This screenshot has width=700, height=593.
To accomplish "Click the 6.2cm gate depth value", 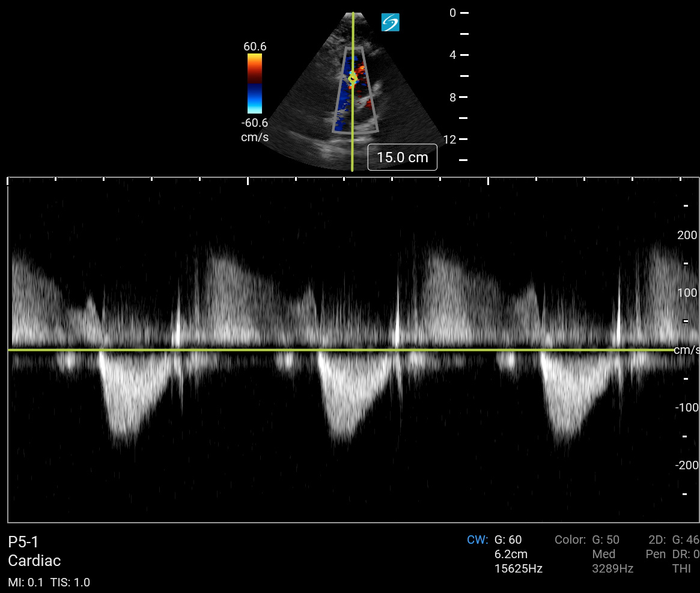I will click(x=511, y=554).
